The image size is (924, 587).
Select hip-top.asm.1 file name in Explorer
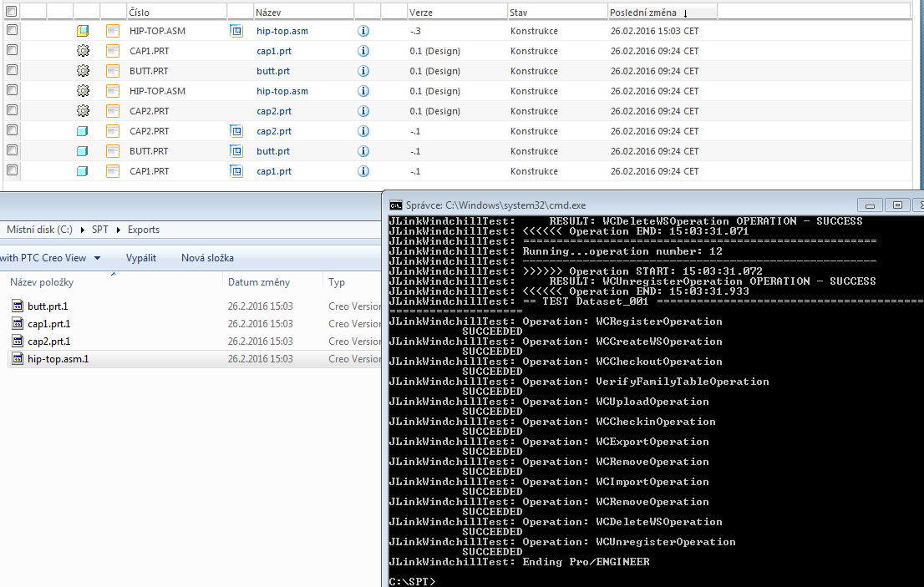[x=58, y=359]
